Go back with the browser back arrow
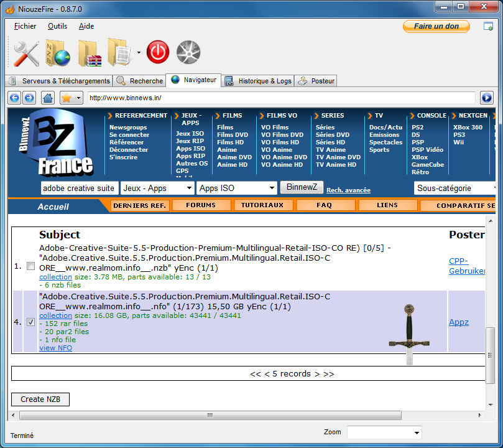503x448 pixels. click(x=14, y=98)
